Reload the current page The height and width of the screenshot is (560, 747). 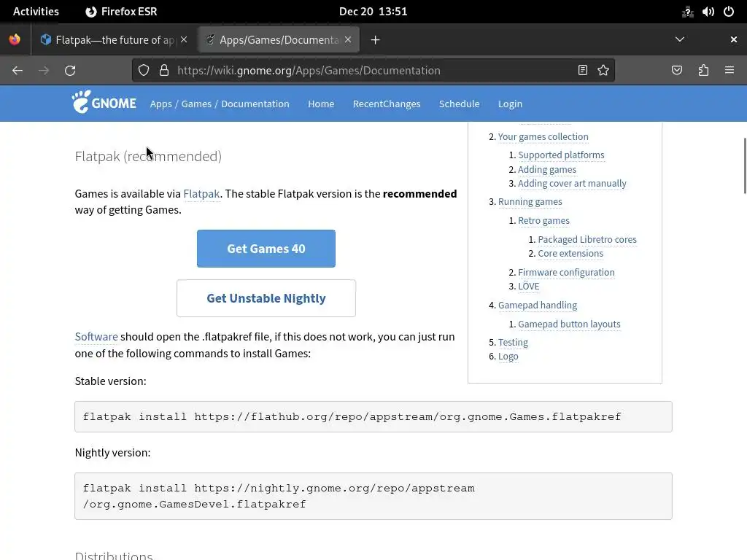tap(70, 71)
